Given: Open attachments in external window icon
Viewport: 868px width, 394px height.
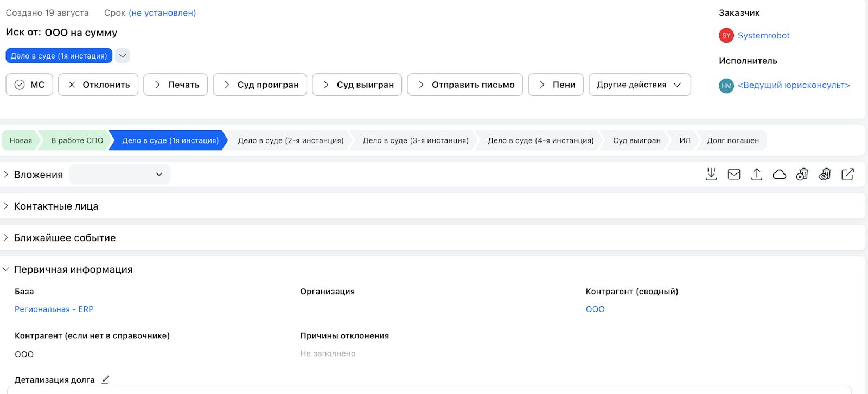Looking at the screenshot, I should [848, 174].
